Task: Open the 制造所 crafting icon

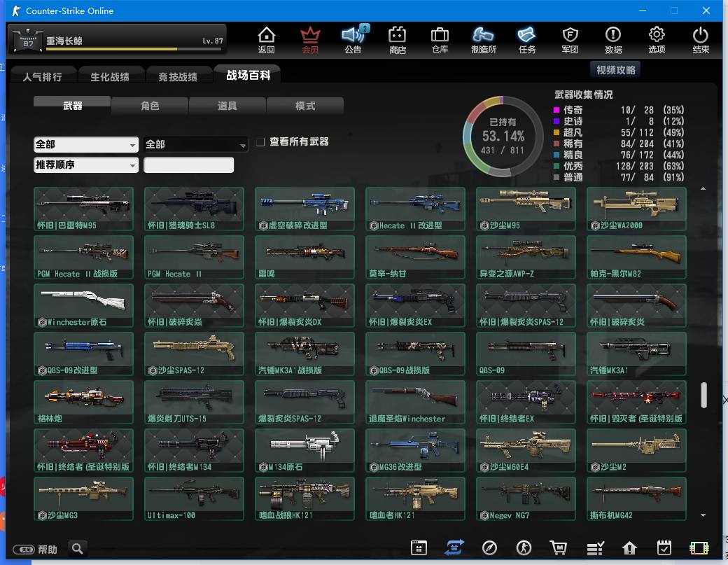Action: [x=483, y=40]
